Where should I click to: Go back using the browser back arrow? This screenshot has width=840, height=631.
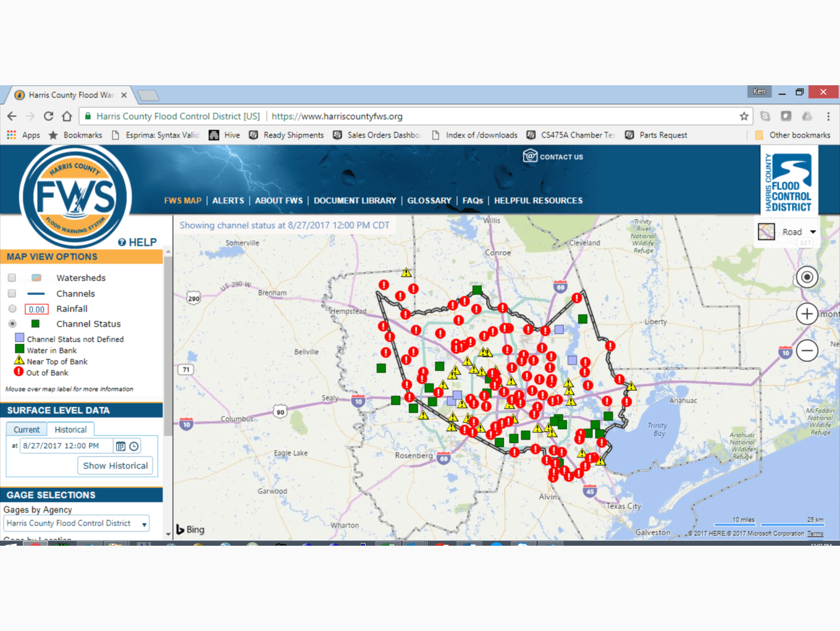12,116
